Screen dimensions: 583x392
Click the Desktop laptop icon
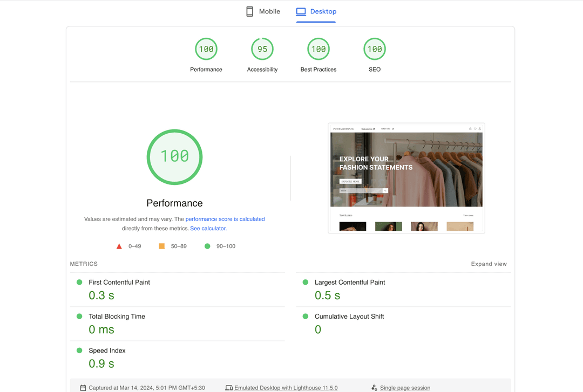[301, 11]
